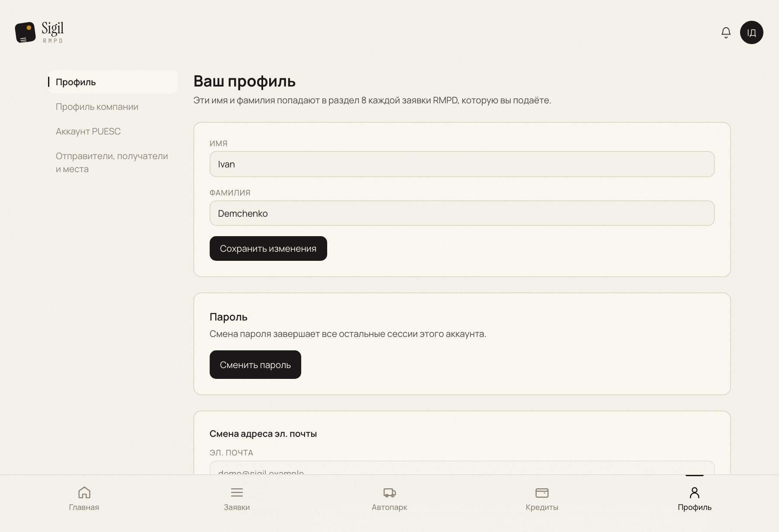Click Сменить пароль button
779x532 pixels.
pos(255,365)
